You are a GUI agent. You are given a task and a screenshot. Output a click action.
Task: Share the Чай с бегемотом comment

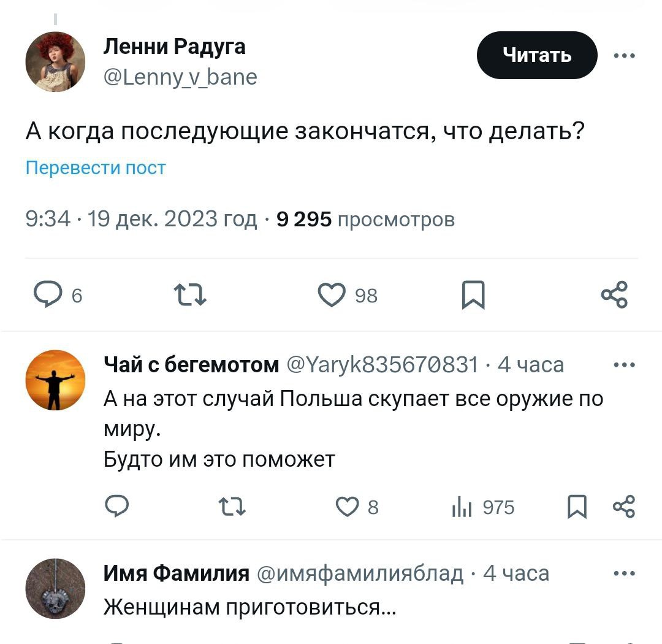coord(624,507)
